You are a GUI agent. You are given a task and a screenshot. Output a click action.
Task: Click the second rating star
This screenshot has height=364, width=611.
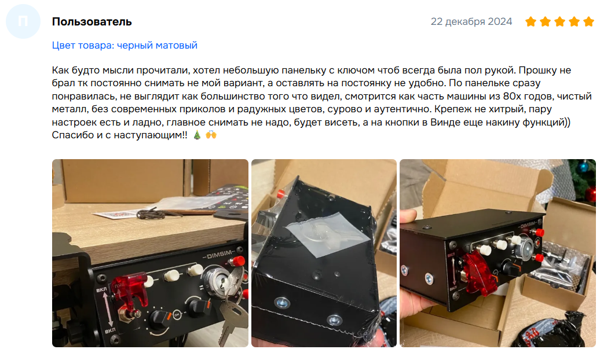545,21
